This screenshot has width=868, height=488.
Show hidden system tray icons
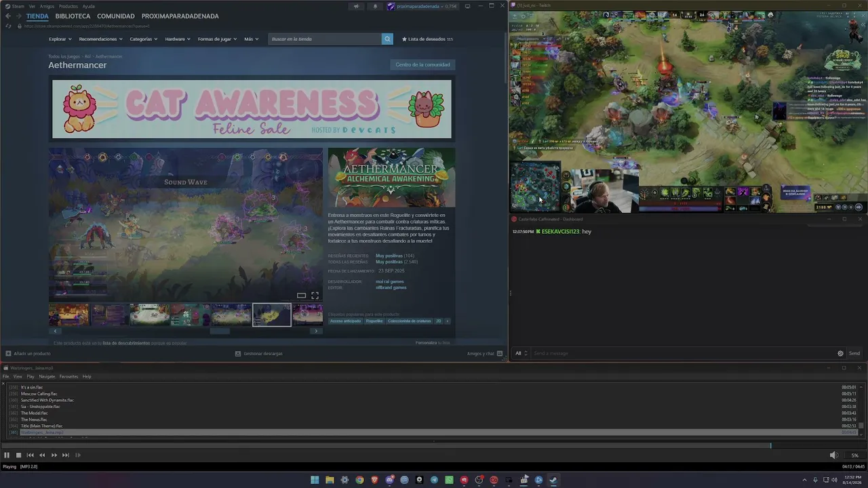(x=805, y=480)
